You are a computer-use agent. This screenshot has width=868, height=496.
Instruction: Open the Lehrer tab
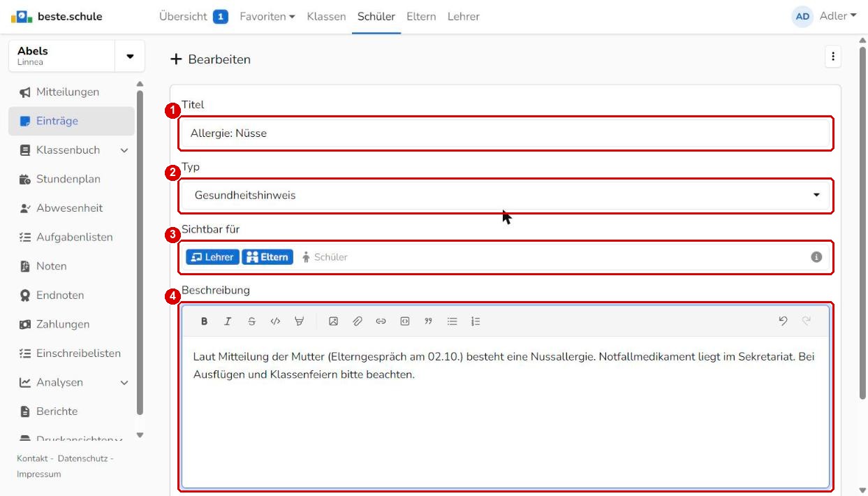coord(464,16)
